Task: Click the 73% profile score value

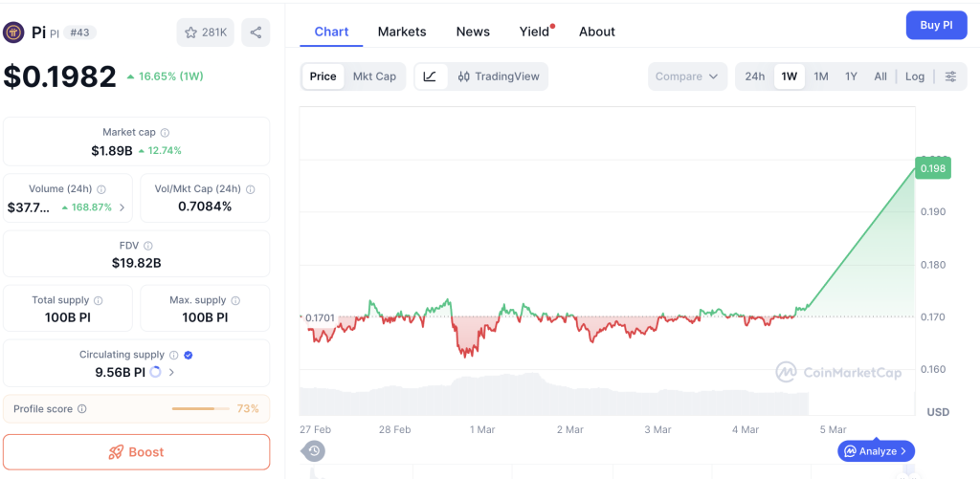Action: pos(248,409)
